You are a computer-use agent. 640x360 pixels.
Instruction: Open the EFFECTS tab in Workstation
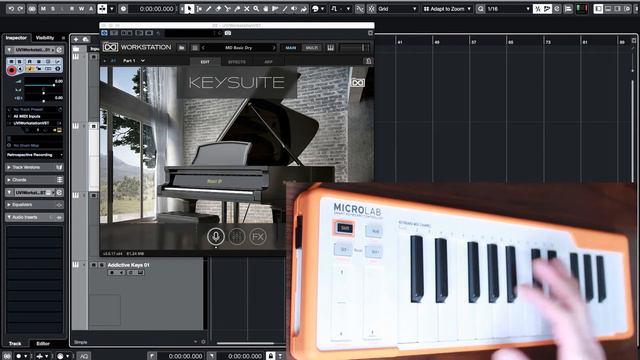point(237,62)
